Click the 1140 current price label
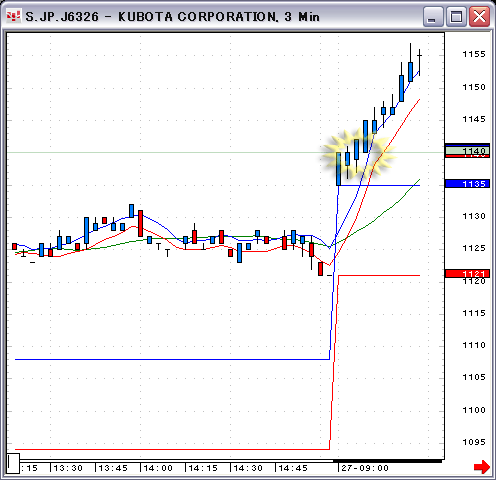This screenshot has width=496, height=480. 467,151
